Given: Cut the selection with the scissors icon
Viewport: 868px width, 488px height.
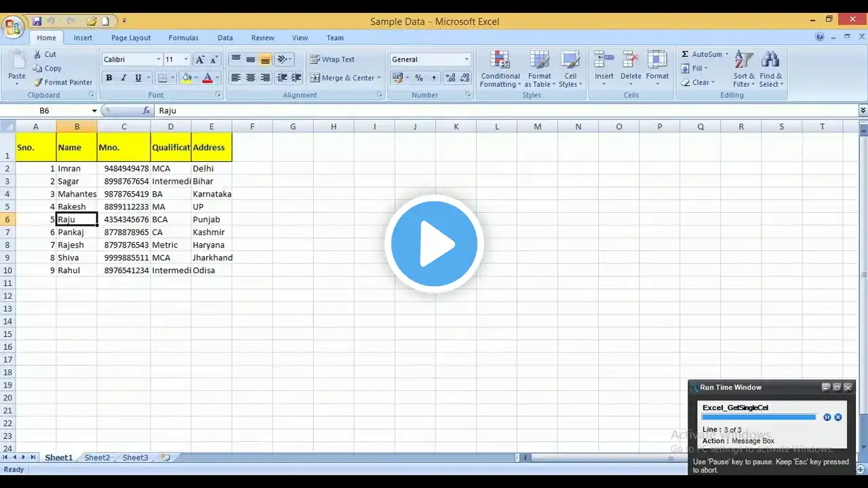Looking at the screenshot, I should click(44, 54).
